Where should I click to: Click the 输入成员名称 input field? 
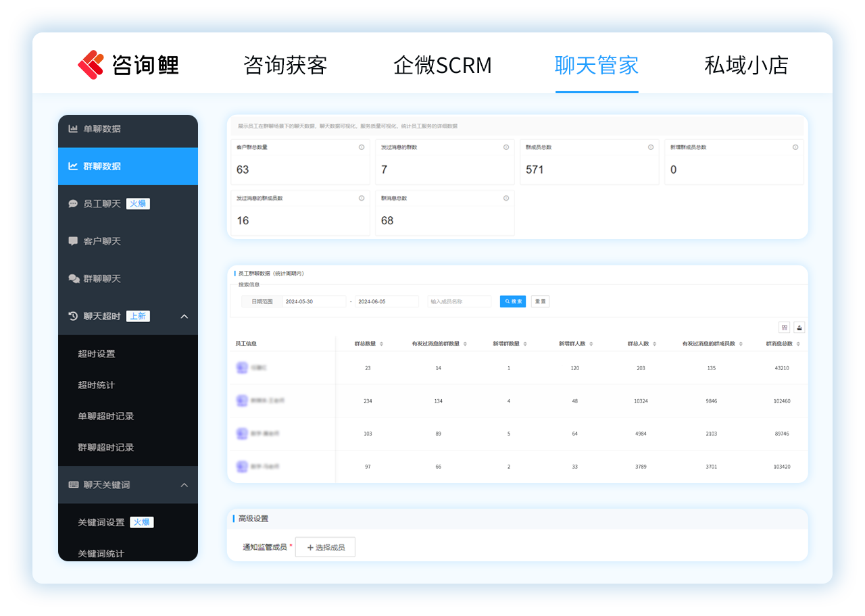click(x=458, y=301)
